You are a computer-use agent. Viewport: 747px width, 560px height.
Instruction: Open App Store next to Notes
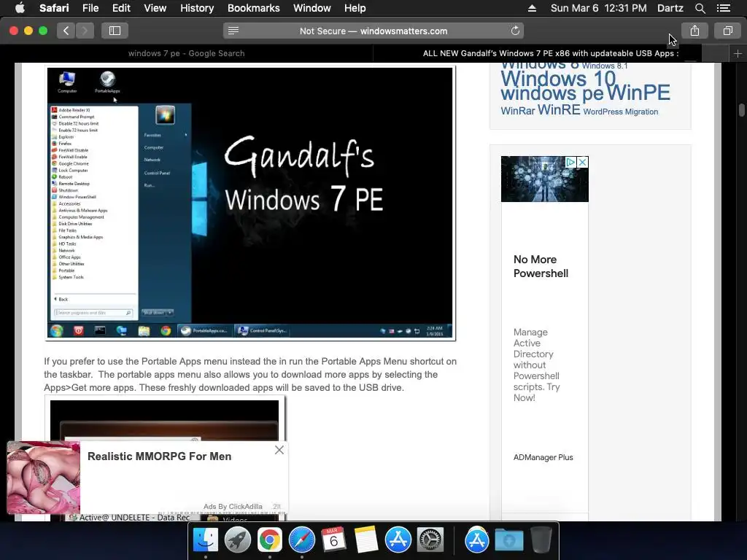(398, 540)
